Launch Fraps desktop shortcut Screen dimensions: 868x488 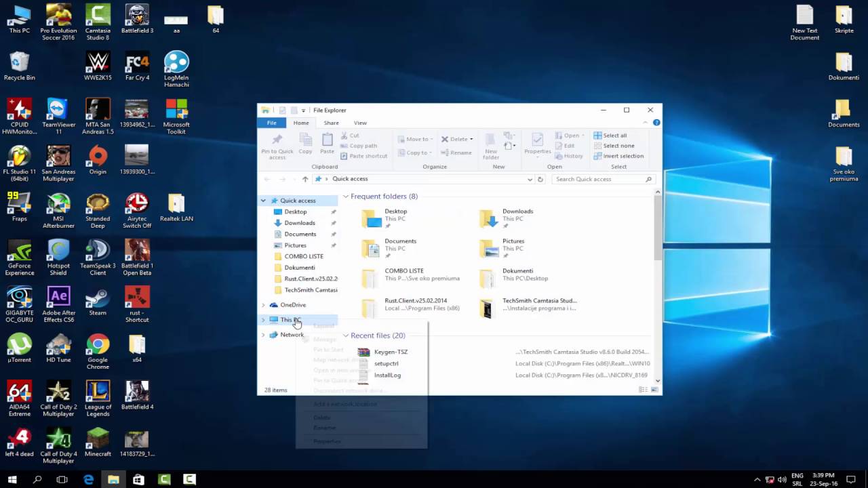(19, 208)
